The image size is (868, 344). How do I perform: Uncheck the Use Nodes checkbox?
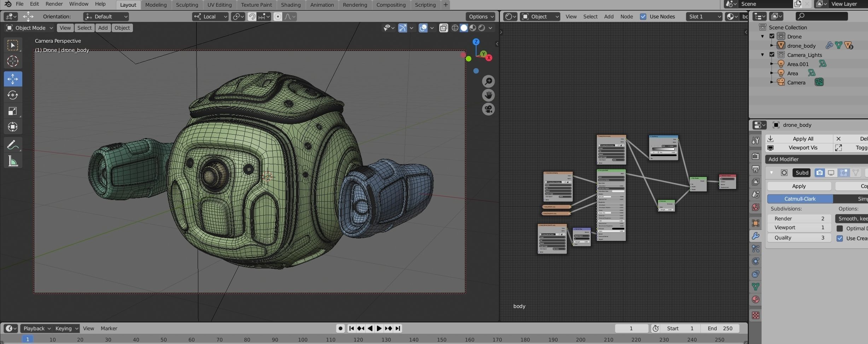[643, 17]
